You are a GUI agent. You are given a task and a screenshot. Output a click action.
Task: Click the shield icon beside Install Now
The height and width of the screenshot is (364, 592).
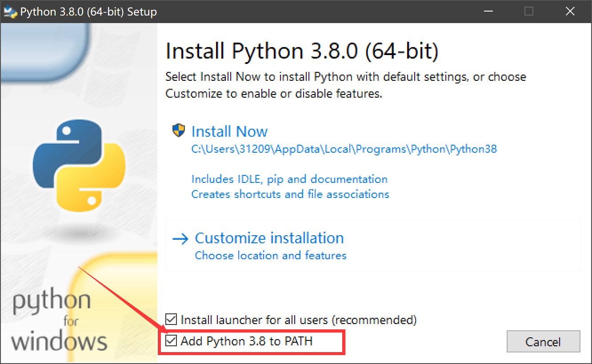click(x=177, y=131)
